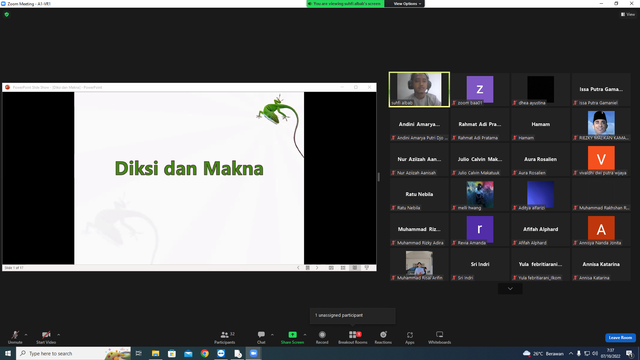Click the Record button icon
This screenshot has width=640, height=360.
pos(322,335)
